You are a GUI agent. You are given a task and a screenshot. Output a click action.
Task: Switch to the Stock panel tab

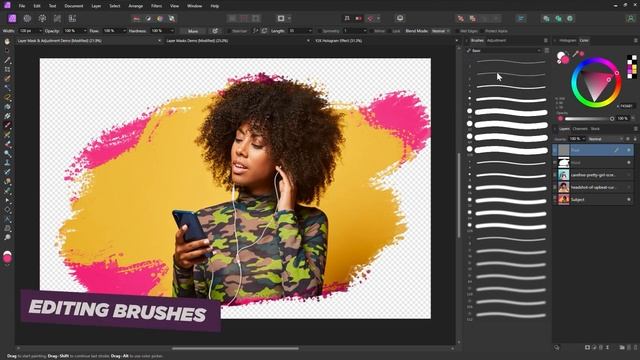[595, 129]
